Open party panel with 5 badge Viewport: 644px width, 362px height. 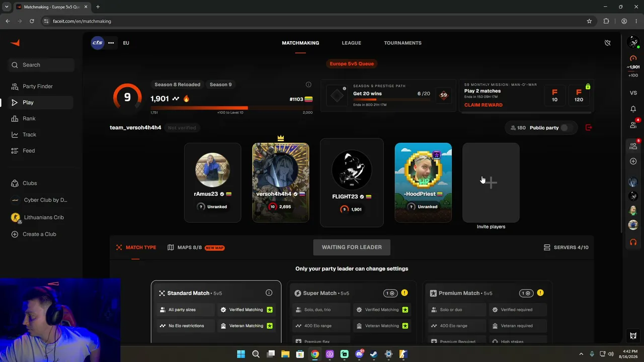[x=633, y=146]
